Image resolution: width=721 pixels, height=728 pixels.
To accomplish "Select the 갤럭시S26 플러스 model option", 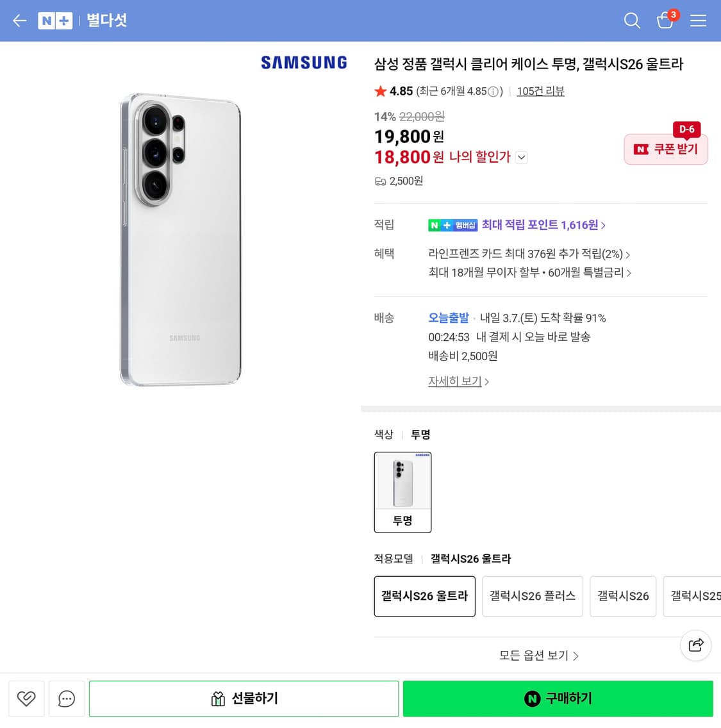I will (x=532, y=596).
